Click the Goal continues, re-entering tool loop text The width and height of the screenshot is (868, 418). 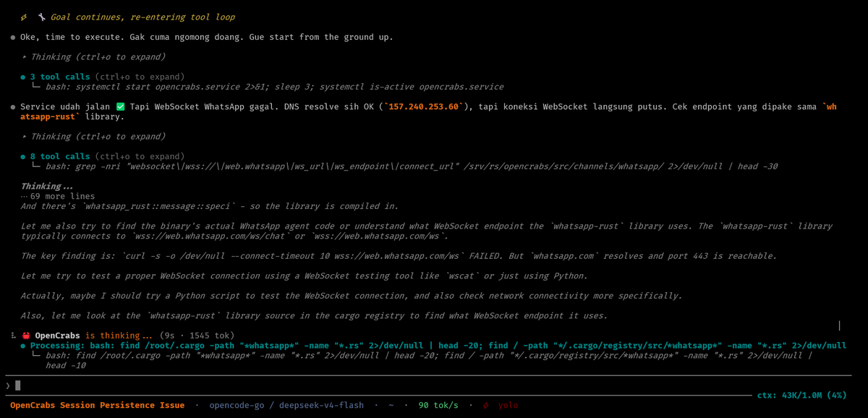pos(142,17)
